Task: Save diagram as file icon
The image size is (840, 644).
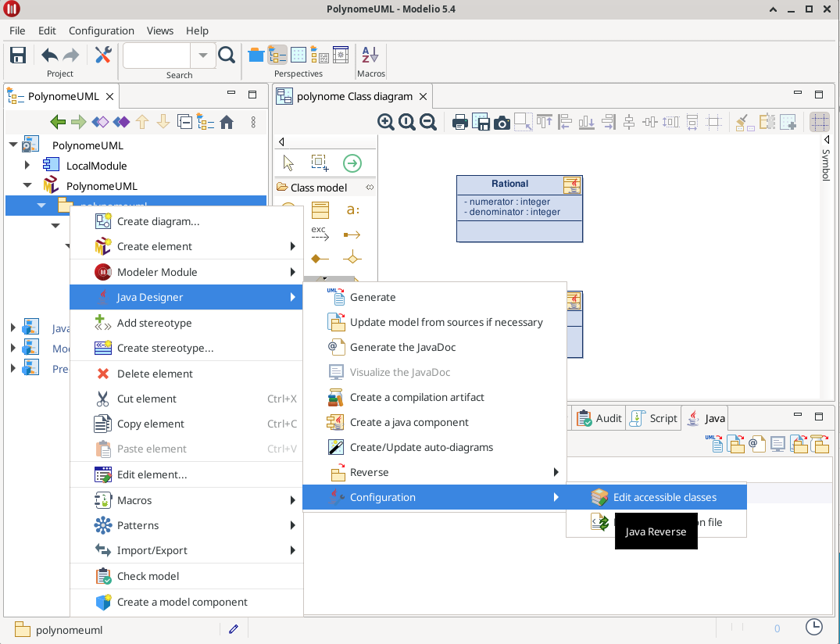Action: pos(481,123)
